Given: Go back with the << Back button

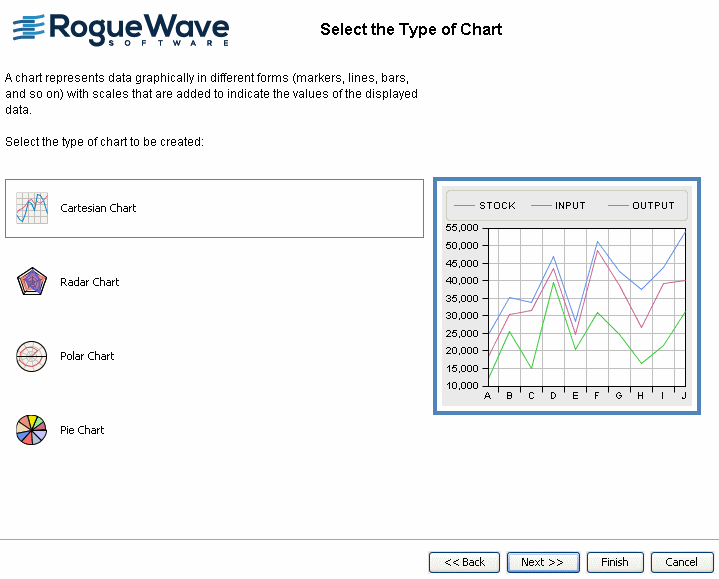Looking at the screenshot, I should [x=464, y=562].
